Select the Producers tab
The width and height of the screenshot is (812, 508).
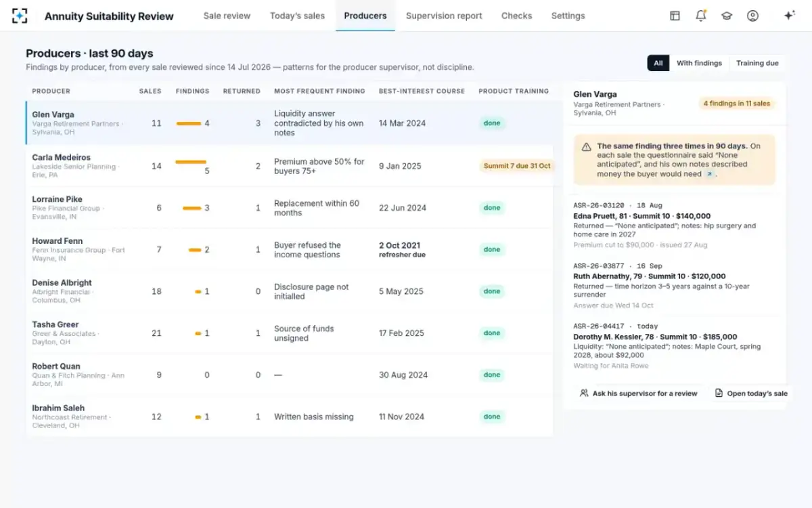[x=365, y=16]
